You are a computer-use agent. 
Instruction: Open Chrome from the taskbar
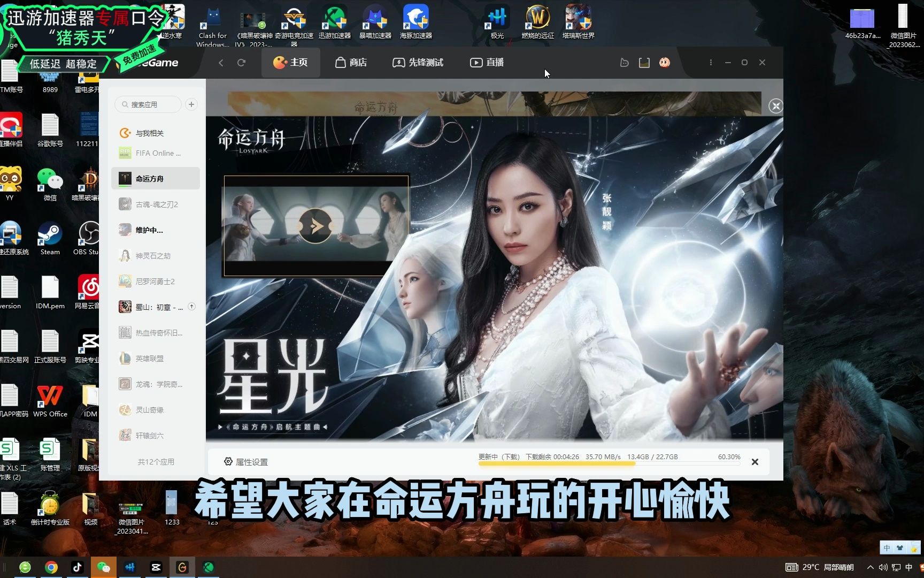(x=51, y=567)
